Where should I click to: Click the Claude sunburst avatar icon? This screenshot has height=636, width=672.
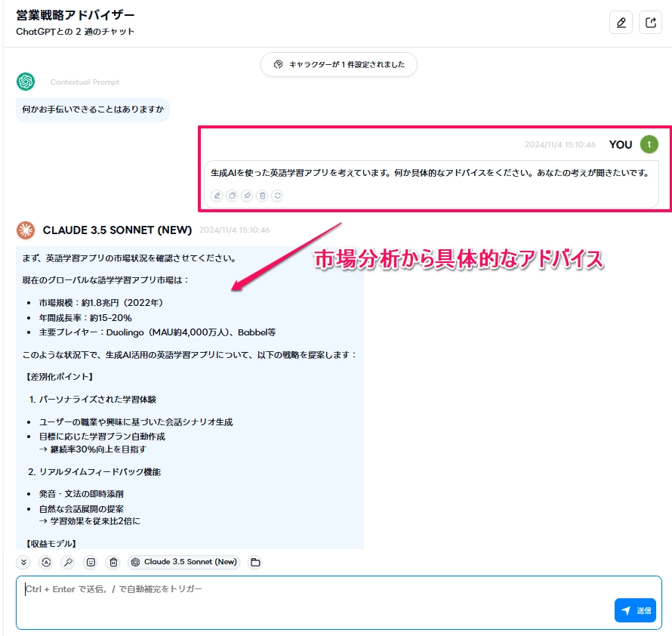pos(26,230)
